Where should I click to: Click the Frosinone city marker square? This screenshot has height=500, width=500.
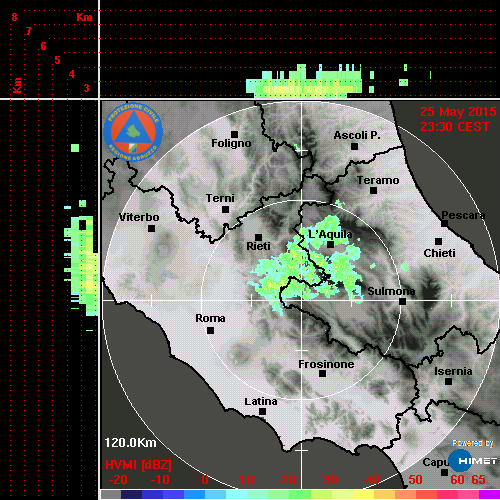point(322,374)
